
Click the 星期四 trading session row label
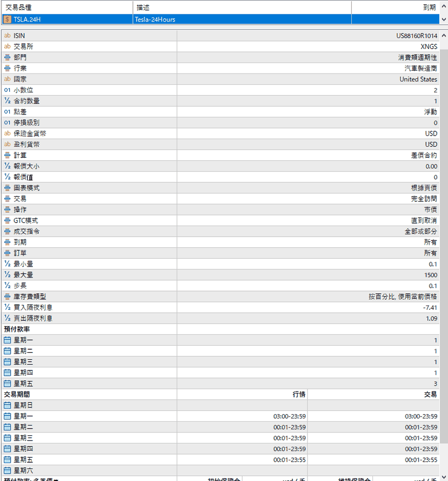(23, 449)
